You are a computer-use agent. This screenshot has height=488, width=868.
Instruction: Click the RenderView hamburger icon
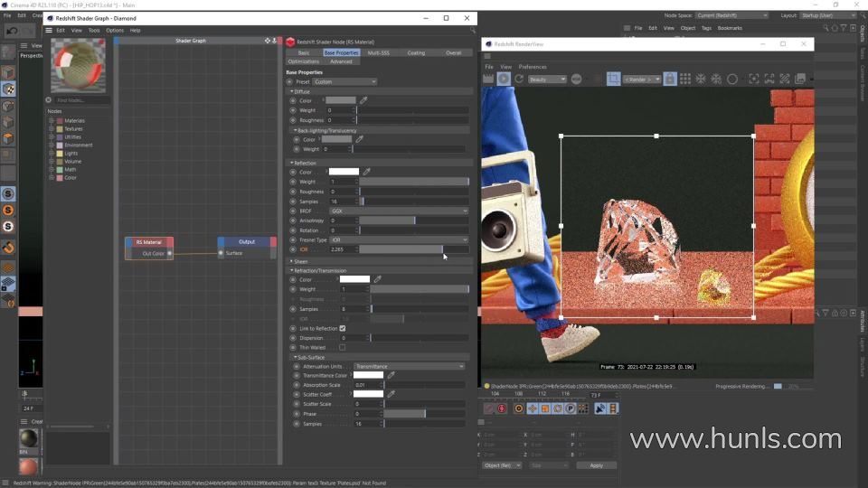pyautogui.click(x=487, y=56)
